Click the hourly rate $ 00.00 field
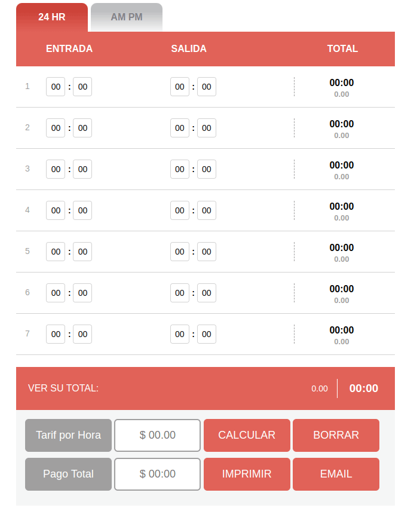This screenshot has height=511, width=420. click(157, 435)
